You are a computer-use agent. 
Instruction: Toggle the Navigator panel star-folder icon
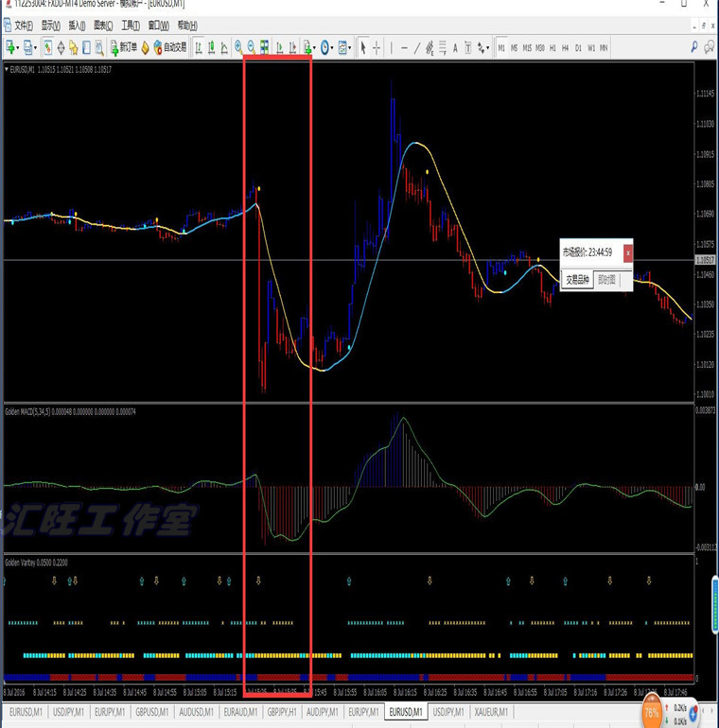tap(74, 47)
